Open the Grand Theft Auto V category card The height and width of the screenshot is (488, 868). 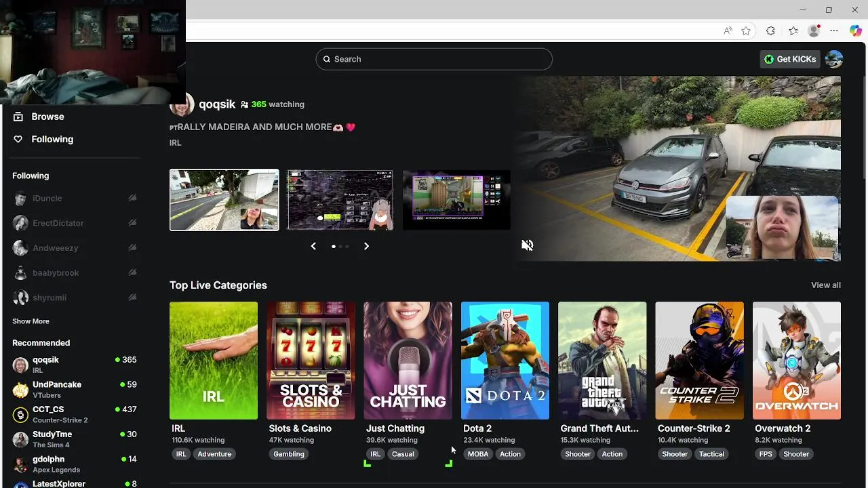[x=602, y=361]
